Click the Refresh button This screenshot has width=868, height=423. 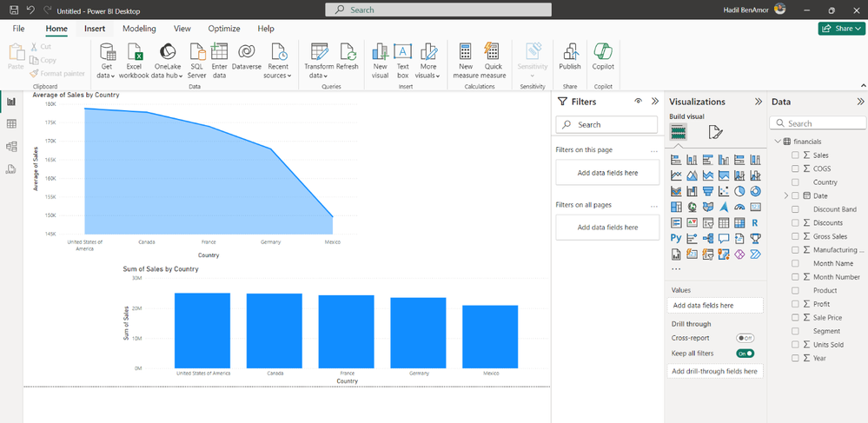348,57
